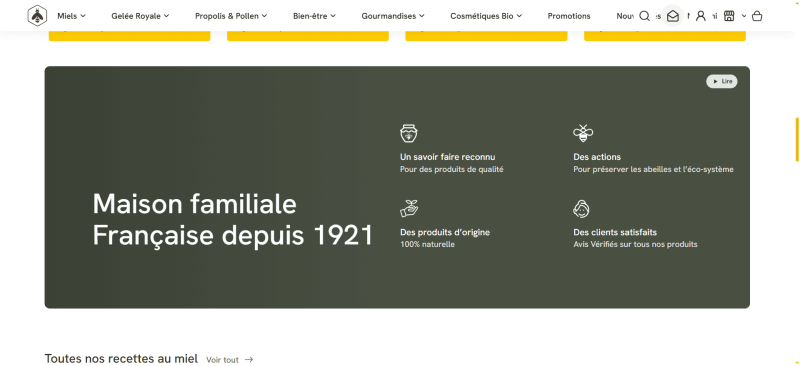This screenshot has height=366, width=800.
Task: Click the Des actions heading
Action: click(x=597, y=157)
